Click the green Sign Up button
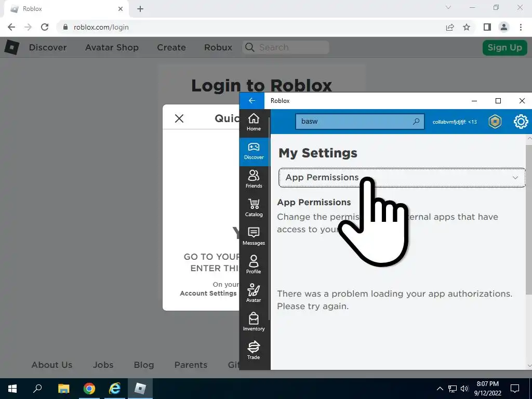Viewport: 532px width, 399px height. pyautogui.click(x=505, y=47)
